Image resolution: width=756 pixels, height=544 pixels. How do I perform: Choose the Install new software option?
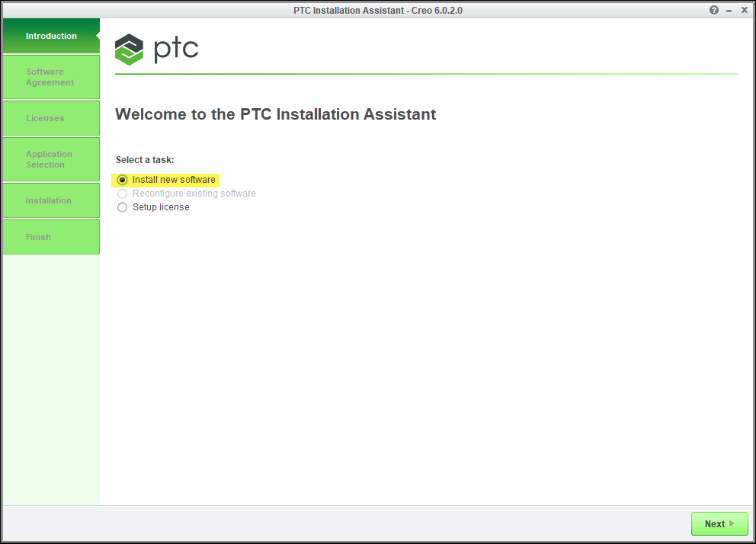pos(123,180)
